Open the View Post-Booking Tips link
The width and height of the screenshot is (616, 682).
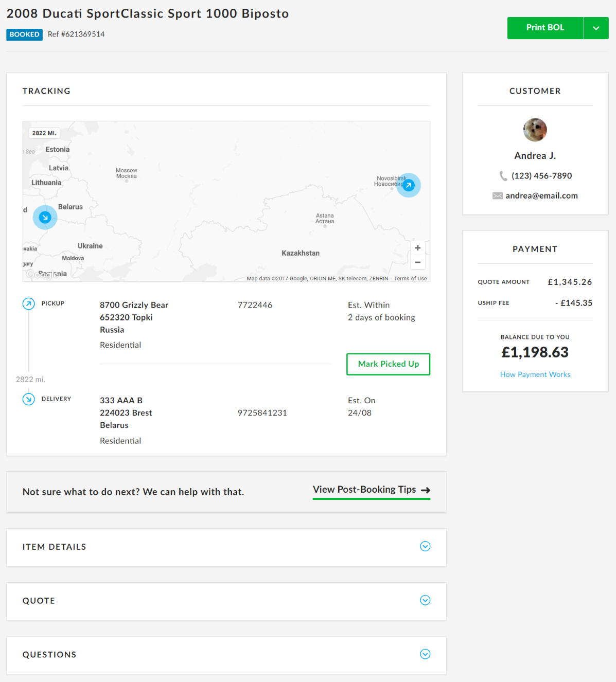point(371,490)
